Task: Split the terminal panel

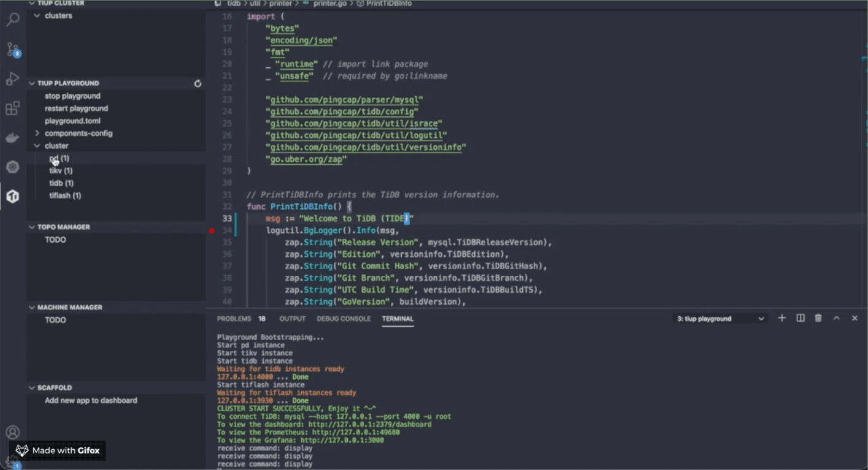Action: tap(800, 318)
